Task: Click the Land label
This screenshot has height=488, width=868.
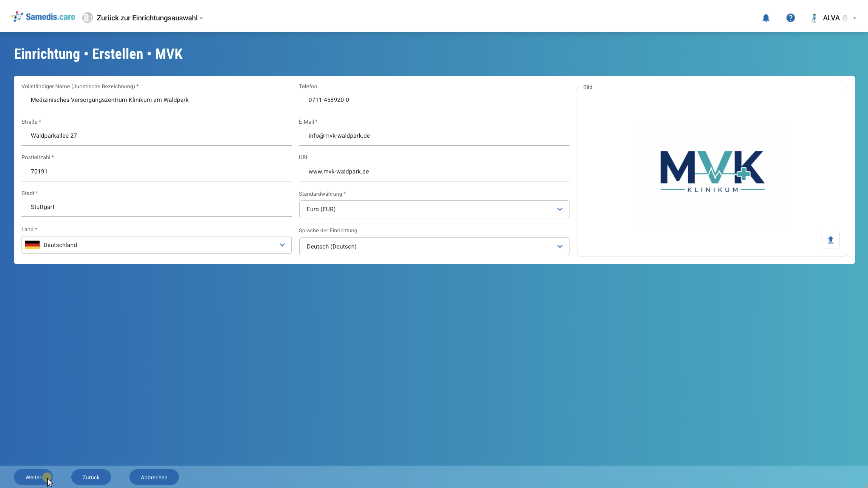Action: (x=29, y=229)
